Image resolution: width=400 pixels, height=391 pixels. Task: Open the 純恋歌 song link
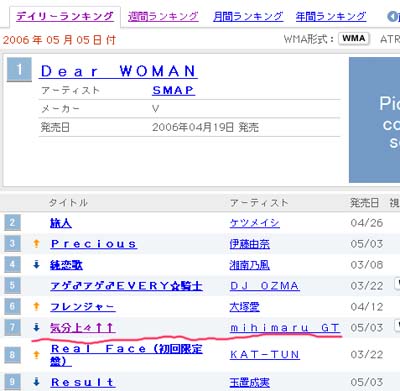click(x=66, y=265)
